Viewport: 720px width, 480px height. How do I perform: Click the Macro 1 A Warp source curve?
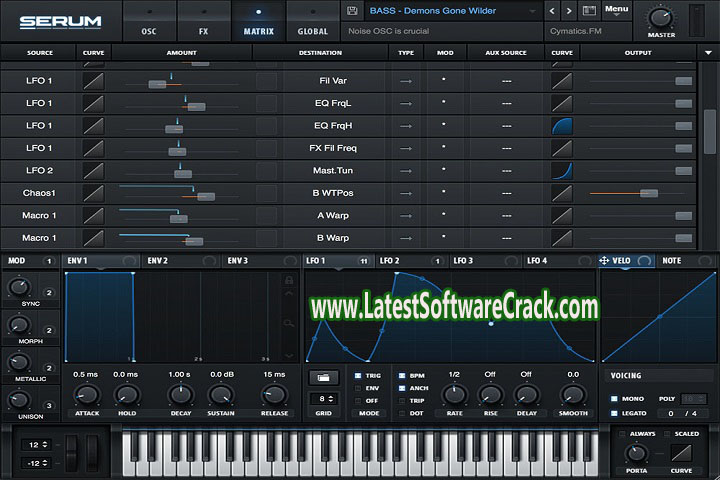coord(93,216)
